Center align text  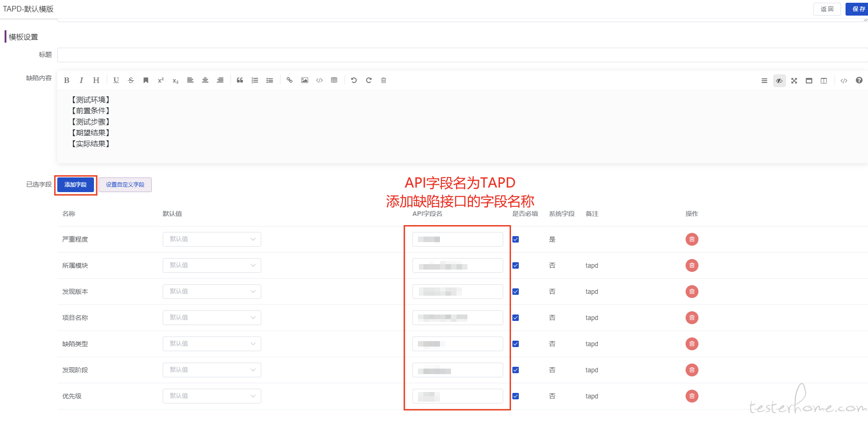(205, 80)
